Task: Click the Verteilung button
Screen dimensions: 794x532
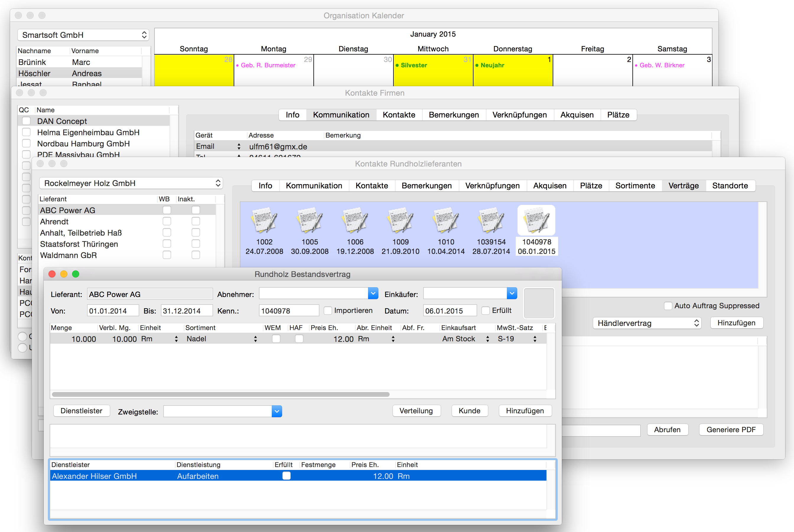Action: (x=416, y=411)
